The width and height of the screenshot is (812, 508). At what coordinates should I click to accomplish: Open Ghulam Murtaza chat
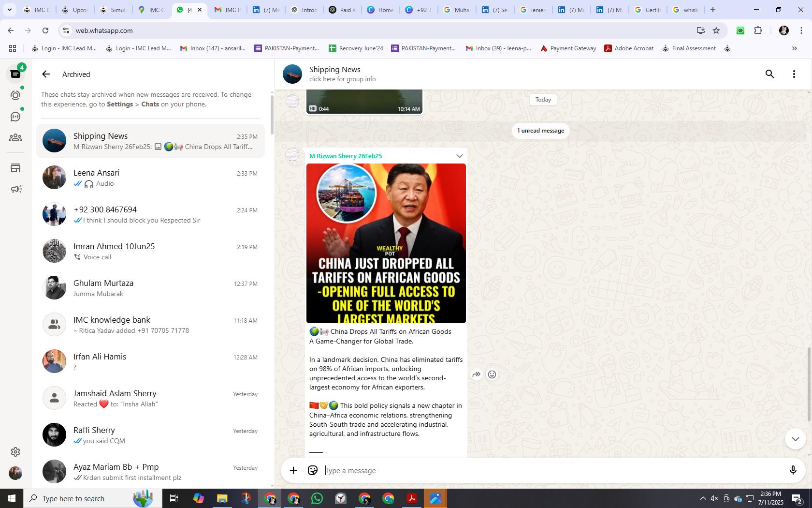click(150, 288)
